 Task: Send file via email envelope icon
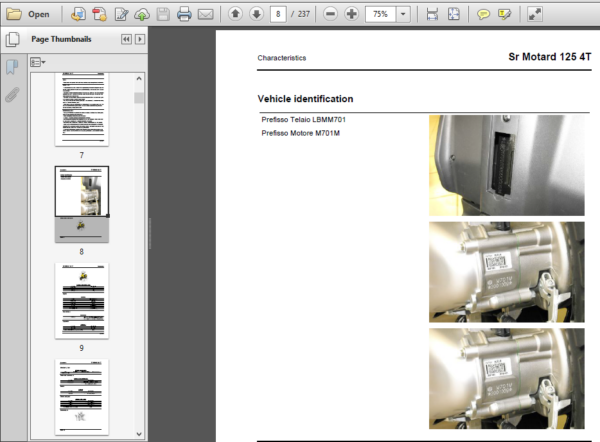click(x=205, y=15)
